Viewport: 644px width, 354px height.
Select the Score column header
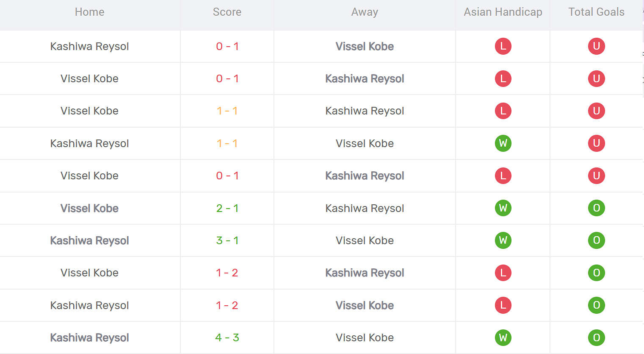point(227,12)
